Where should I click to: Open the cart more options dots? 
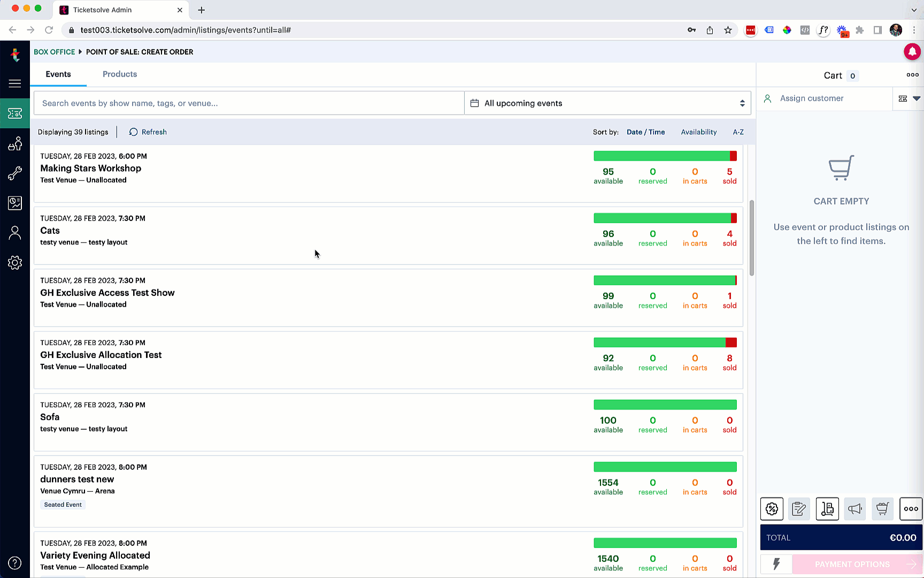[x=912, y=75]
